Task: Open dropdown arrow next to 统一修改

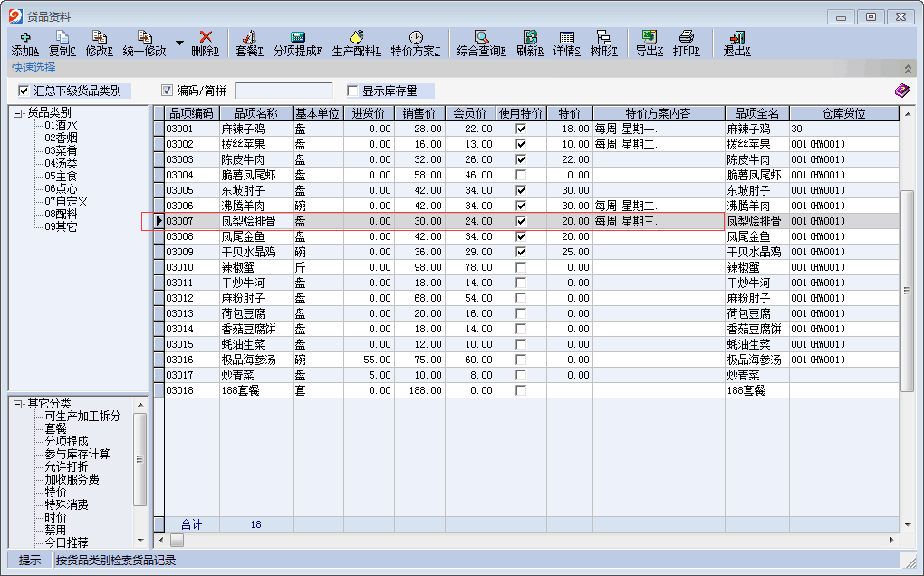Action: click(179, 43)
